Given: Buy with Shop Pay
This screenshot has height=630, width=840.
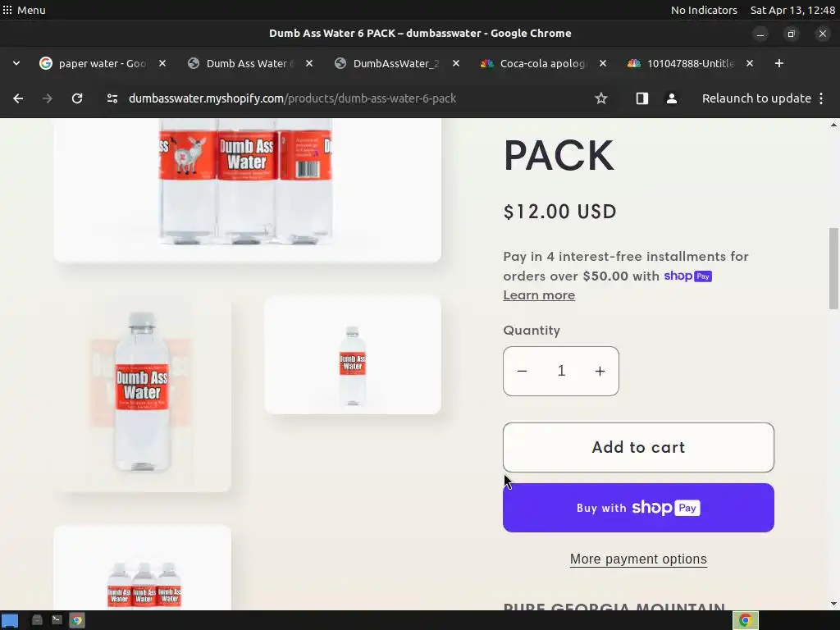Looking at the screenshot, I should [638, 508].
